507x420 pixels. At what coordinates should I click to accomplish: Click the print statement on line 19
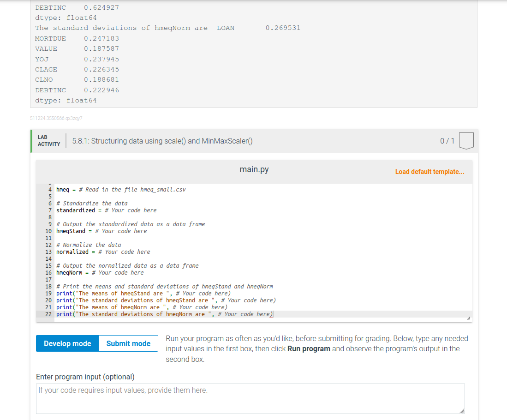pos(138,293)
